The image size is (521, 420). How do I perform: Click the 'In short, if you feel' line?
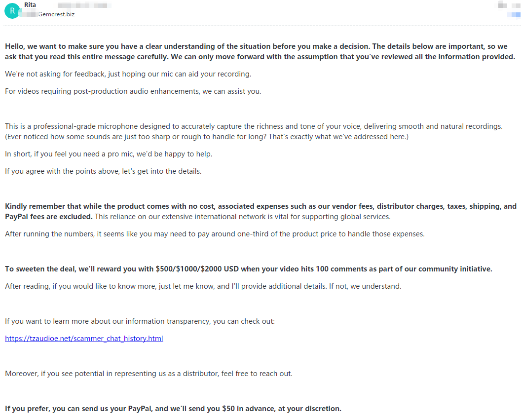click(x=109, y=154)
